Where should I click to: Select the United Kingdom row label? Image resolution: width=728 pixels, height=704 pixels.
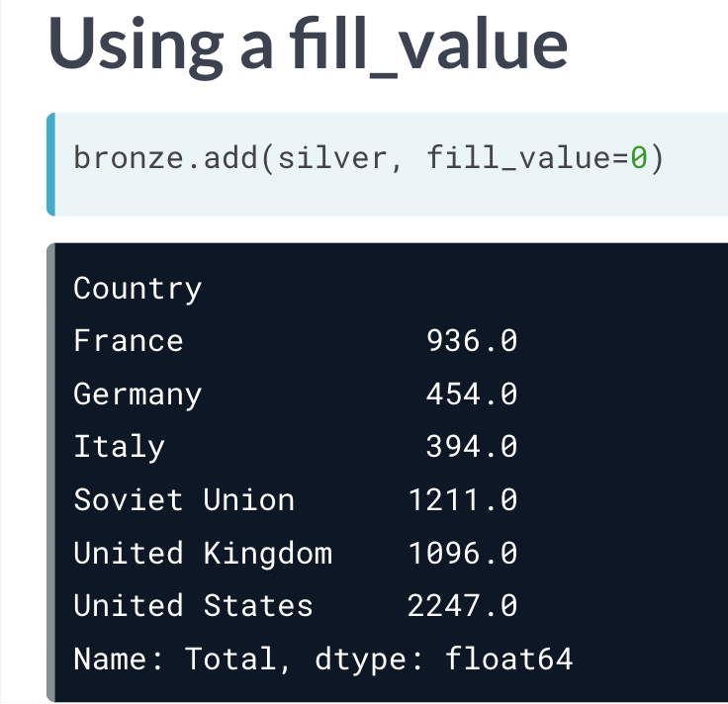click(203, 553)
